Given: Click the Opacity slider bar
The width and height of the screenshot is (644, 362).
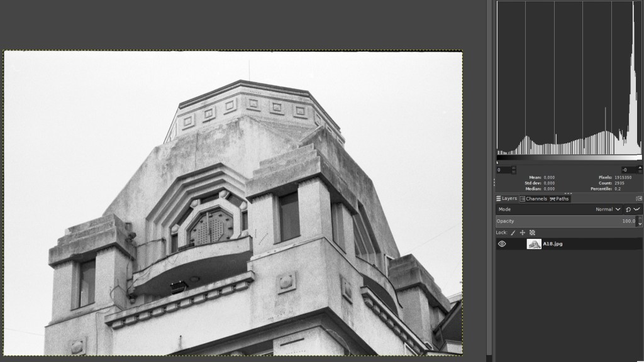Looking at the screenshot, I should [x=560, y=221].
